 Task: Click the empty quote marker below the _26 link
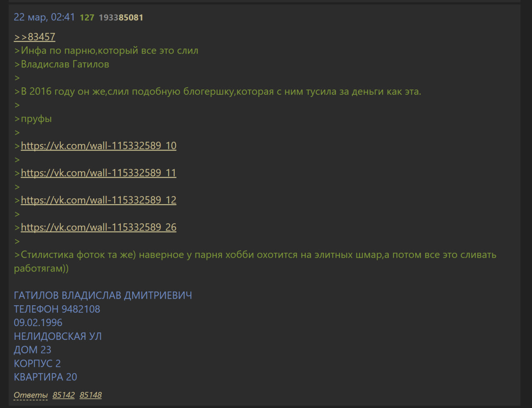[x=17, y=242]
